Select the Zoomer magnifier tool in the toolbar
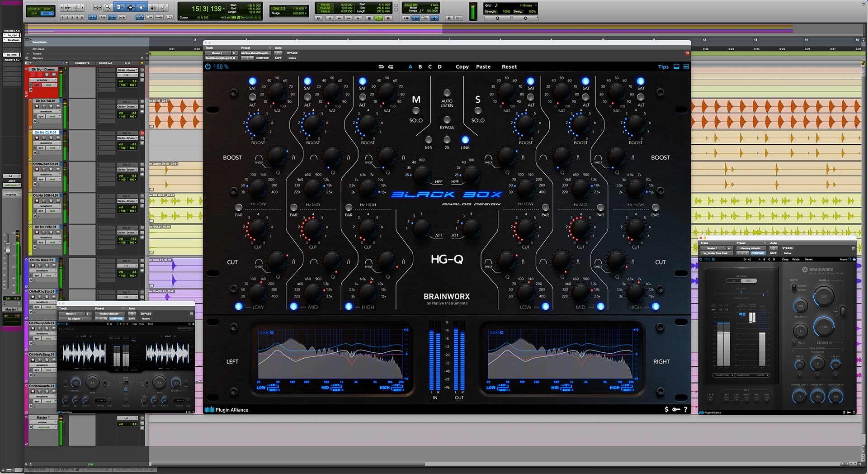Screen dimensions: 868x474 point(108,7)
